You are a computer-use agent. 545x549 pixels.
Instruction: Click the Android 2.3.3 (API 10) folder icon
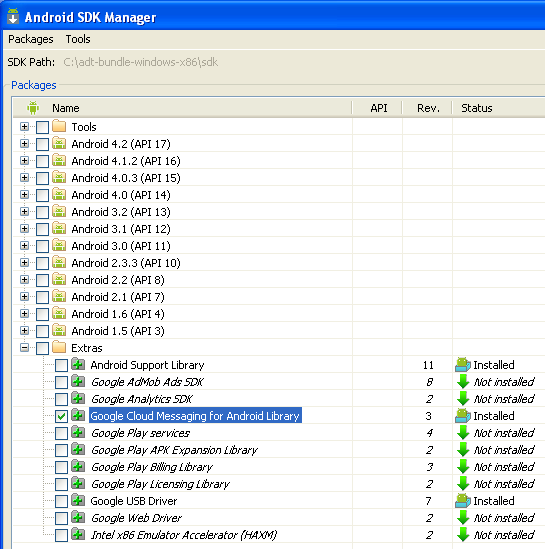[59, 262]
